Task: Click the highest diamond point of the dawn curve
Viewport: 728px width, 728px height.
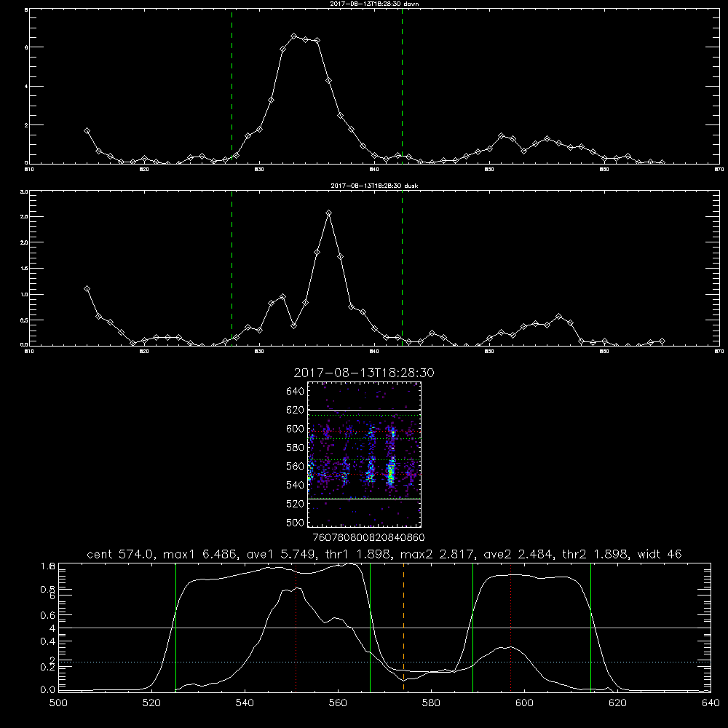Action: click(x=294, y=36)
